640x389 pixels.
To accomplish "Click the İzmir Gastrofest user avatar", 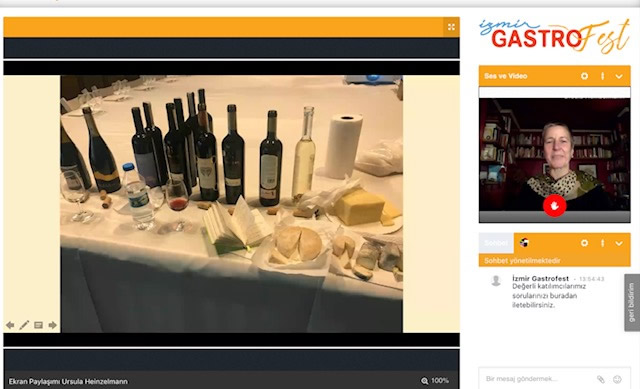I will point(496,281).
